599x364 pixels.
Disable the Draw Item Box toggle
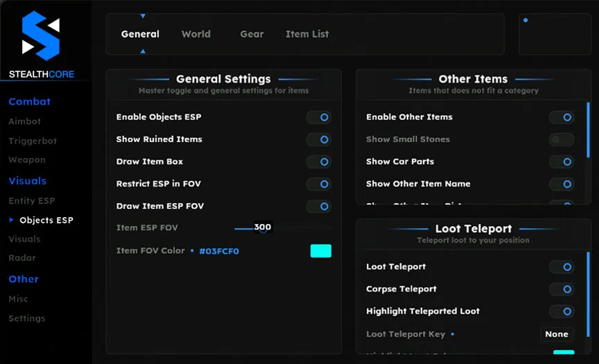point(319,162)
